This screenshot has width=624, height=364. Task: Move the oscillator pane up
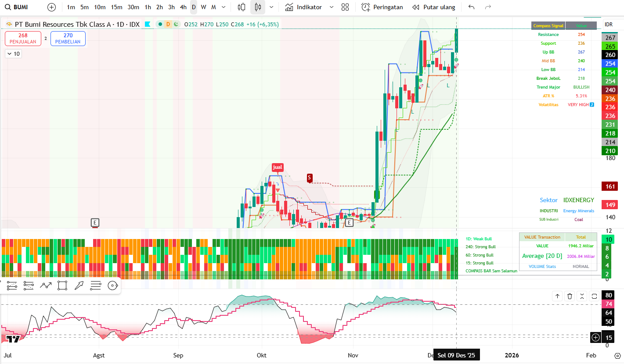557,296
